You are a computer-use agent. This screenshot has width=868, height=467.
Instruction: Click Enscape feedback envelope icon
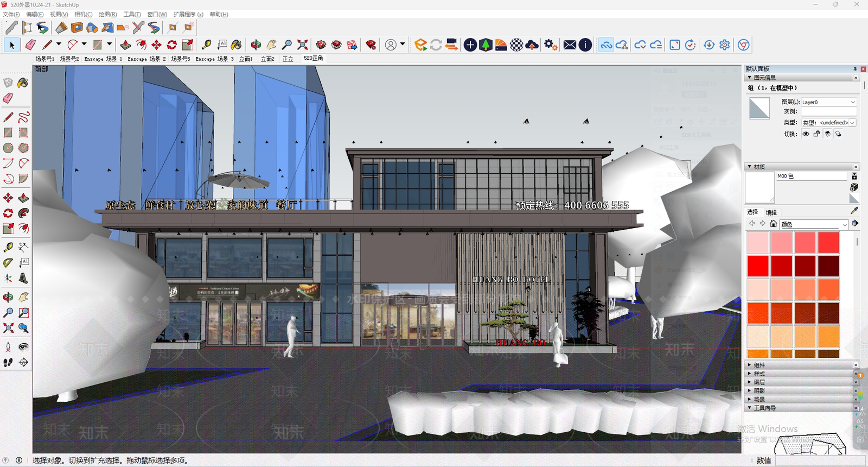pyautogui.click(x=570, y=45)
